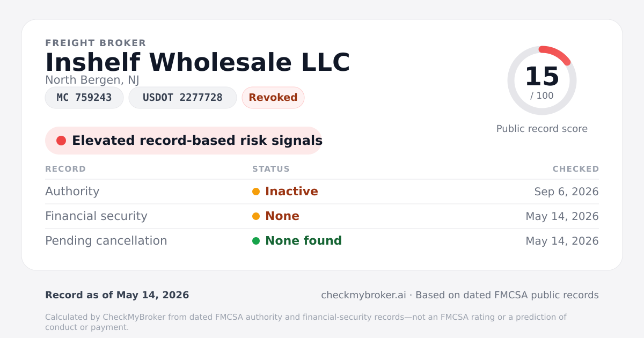644x338 pixels.
Task: Click the STATUS column header
Action: pos(271,169)
